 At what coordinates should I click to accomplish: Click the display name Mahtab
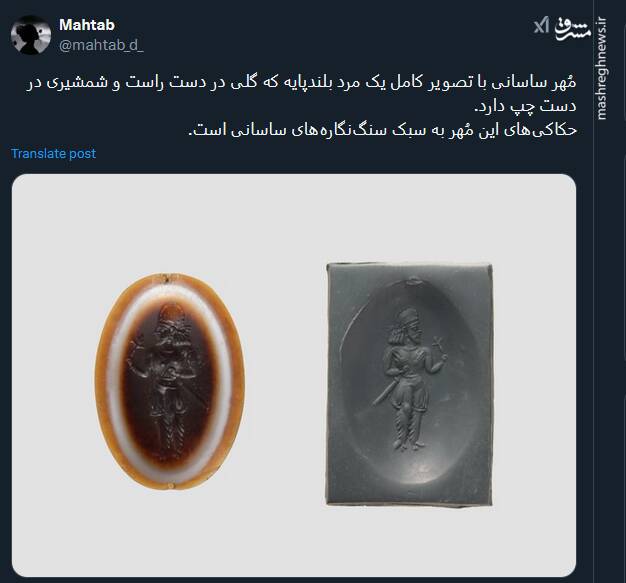[87, 25]
